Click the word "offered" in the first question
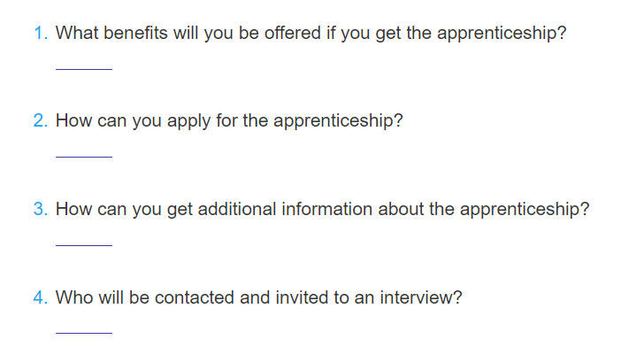The image size is (644, 347). pyautogui.click(x=293, y=33)
